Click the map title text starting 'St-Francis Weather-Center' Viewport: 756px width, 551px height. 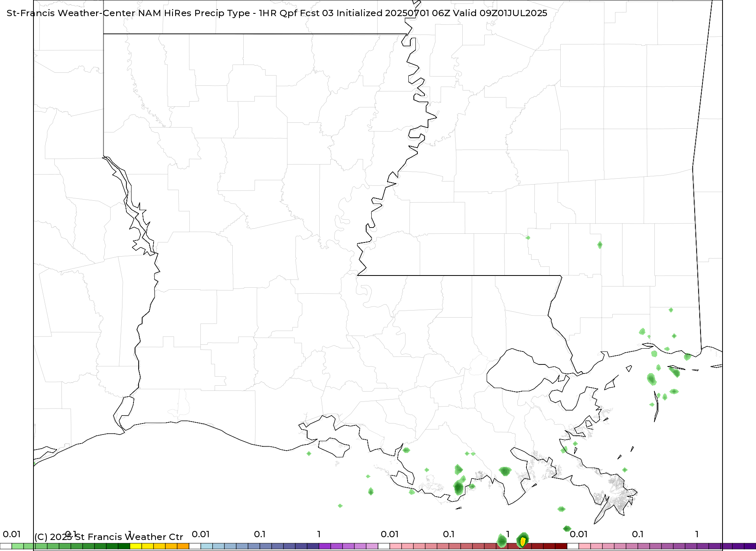pyautogui.click(x=277, y=13)
